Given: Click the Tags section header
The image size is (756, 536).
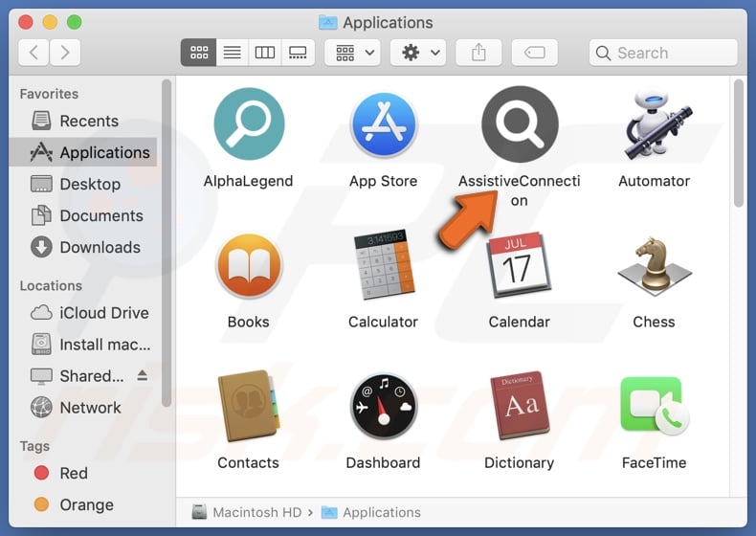Looking at the screenshot, I should point(34,446).
